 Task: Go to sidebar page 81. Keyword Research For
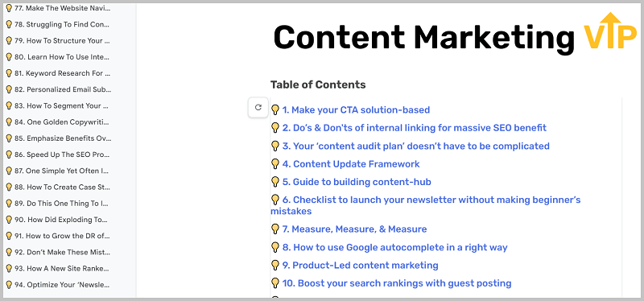(x=58, y=73)
